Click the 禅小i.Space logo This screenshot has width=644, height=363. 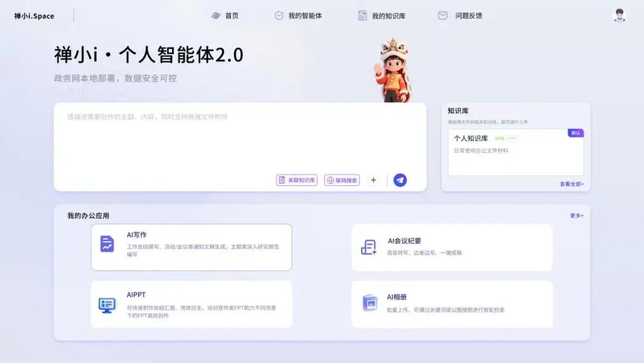(x=33, y=16)
